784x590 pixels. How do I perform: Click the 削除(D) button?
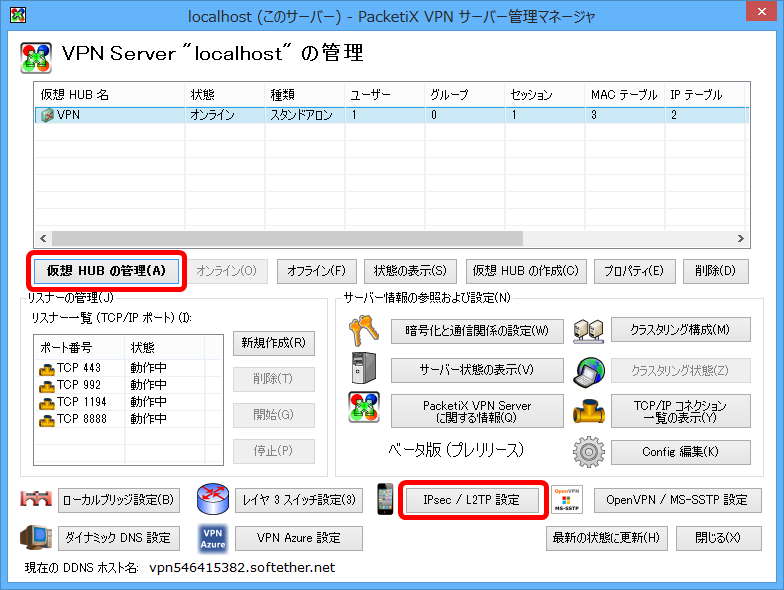(716, 271)
